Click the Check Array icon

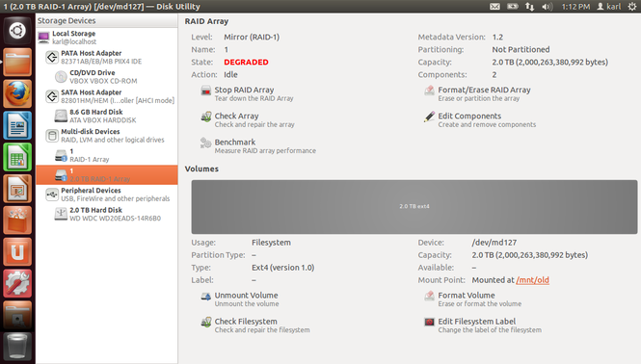[x=205, y=117]
